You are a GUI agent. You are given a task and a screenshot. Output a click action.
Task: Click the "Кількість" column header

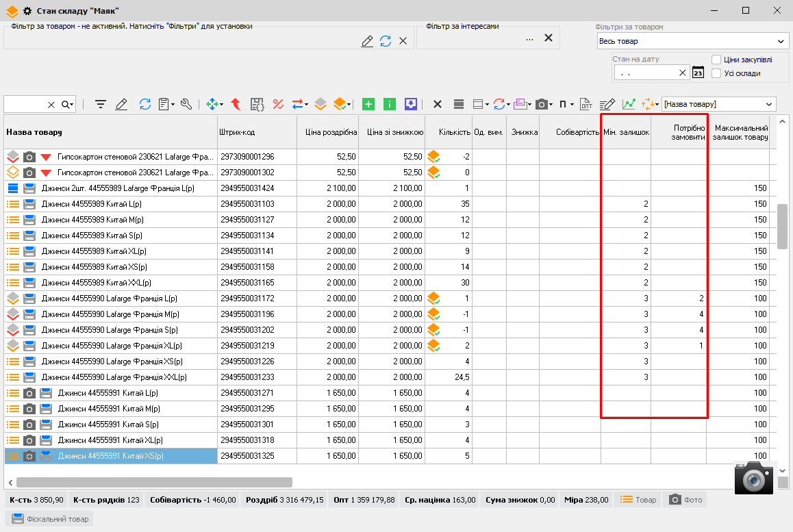click(x=449, y=132)
